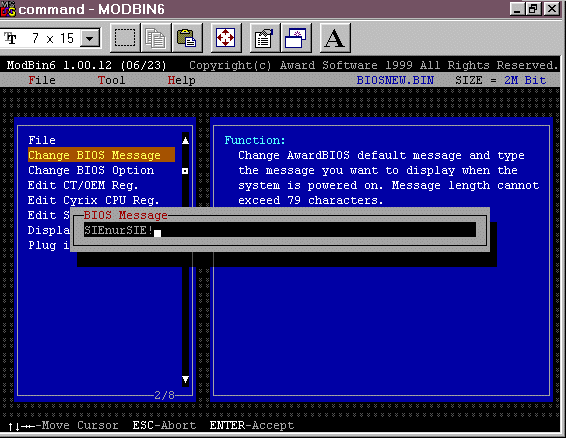Select Change BIOS Message entry
This screenshot has height=438, width=566.
pyautogui.click(x=101, y=155)
